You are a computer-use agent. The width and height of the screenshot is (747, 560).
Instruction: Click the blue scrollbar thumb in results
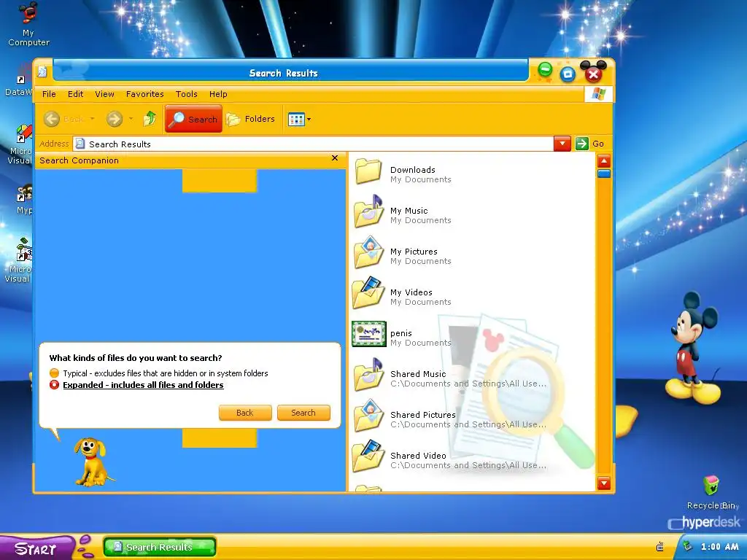[604, 174]
